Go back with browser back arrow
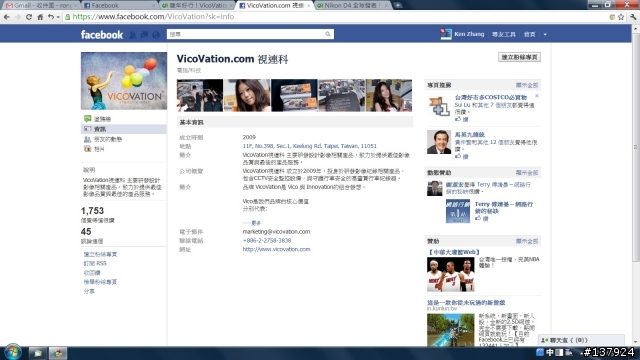The height and width of the screenshot is (360, 640). point(7,17)
